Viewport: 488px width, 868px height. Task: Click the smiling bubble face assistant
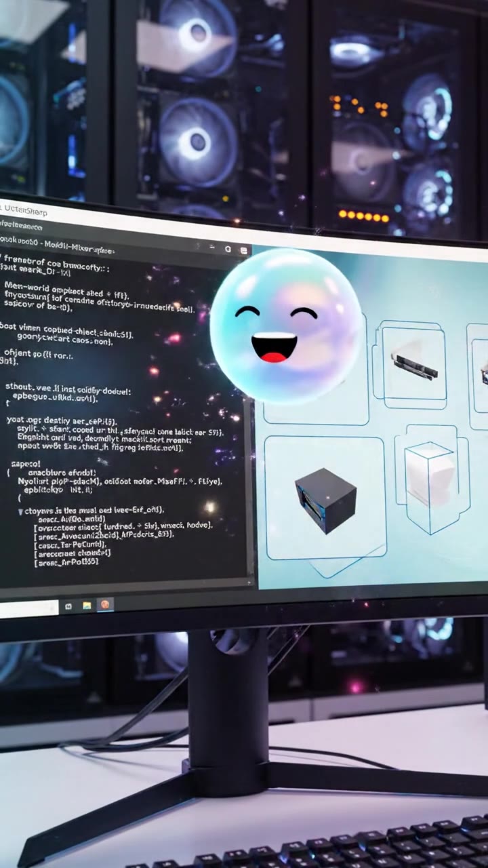pos(285,326)
